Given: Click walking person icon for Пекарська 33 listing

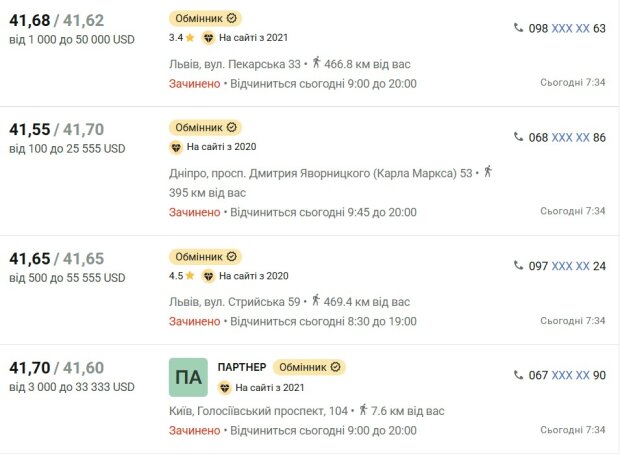Looking at the screenshot, I should pyautogui.click(x=316, y=62).
